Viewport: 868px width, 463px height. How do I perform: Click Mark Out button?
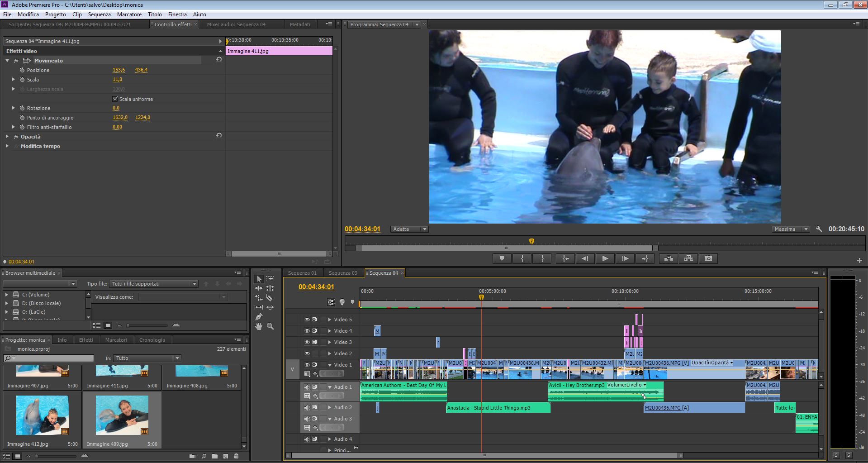pyautogui.click(x=542, y=258)
